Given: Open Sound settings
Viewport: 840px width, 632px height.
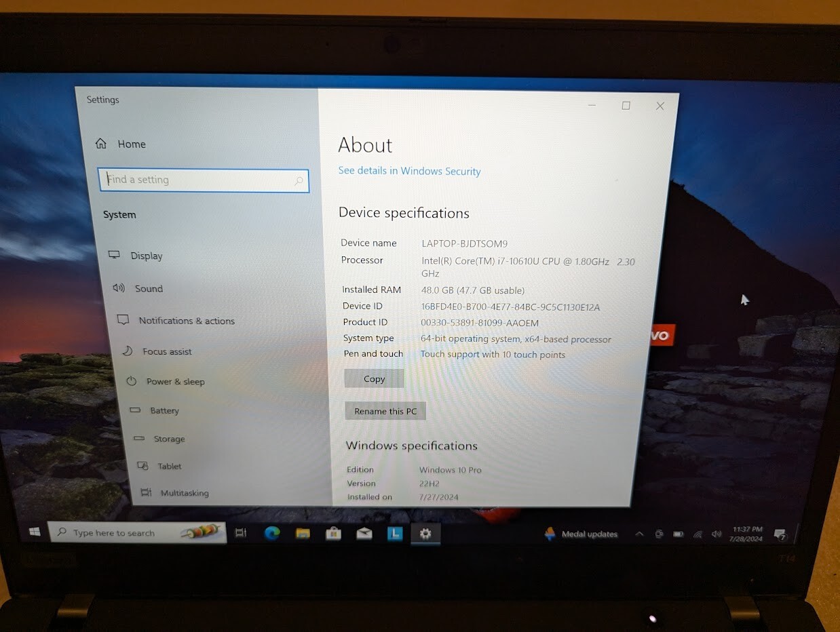Looking at the screenshot, I should 138,288.
